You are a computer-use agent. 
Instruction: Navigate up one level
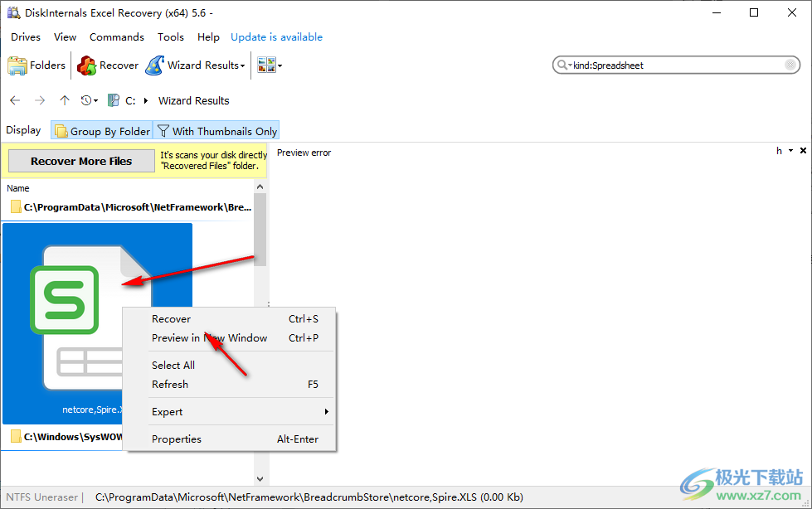pos(64,100)
